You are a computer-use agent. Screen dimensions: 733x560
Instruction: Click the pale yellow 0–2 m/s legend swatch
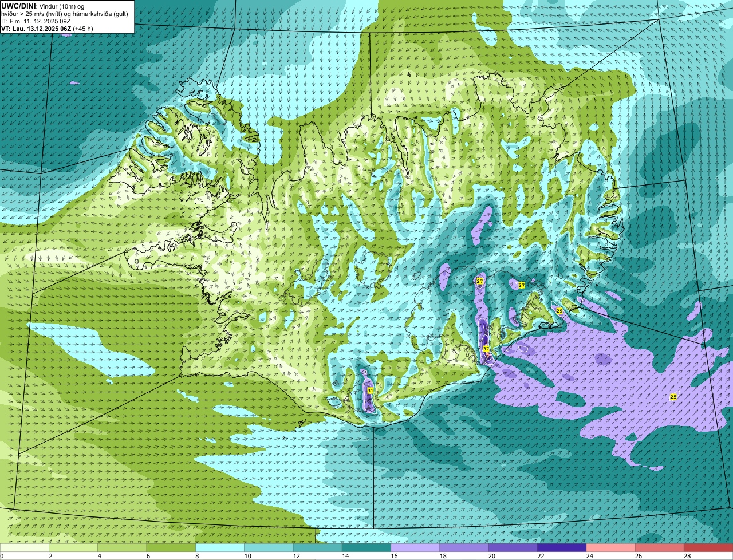(x=25, y=547)
